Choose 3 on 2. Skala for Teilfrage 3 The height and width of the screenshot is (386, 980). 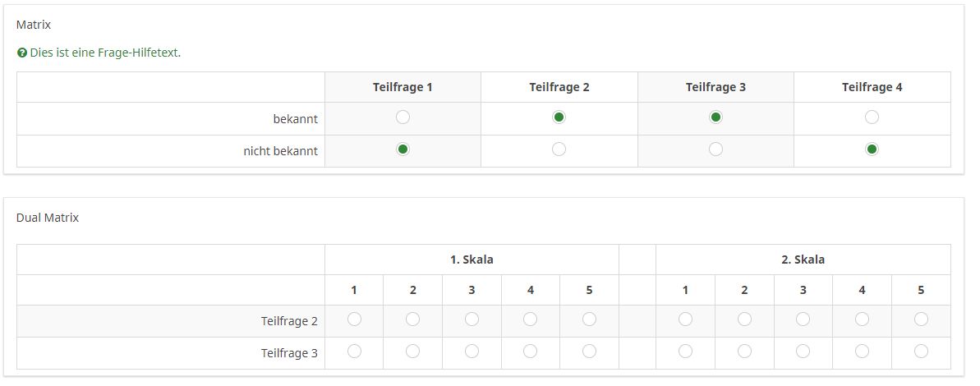[x=803, y=351]
